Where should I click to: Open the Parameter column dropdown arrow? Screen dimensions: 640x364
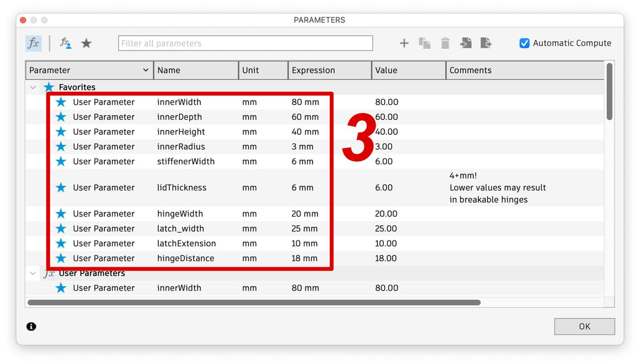pos(145,70)
